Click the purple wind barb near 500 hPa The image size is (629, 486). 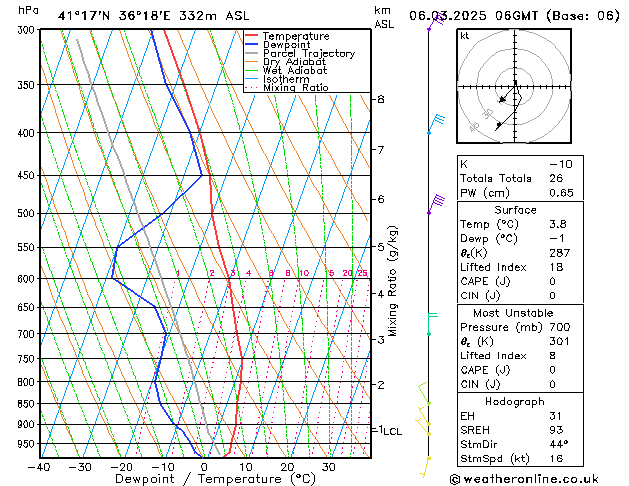pos(435,202)
